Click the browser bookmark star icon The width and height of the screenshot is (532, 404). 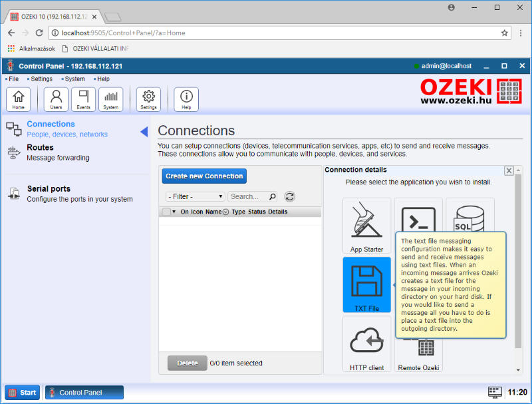pyautogui.click(x=504, y=33)
